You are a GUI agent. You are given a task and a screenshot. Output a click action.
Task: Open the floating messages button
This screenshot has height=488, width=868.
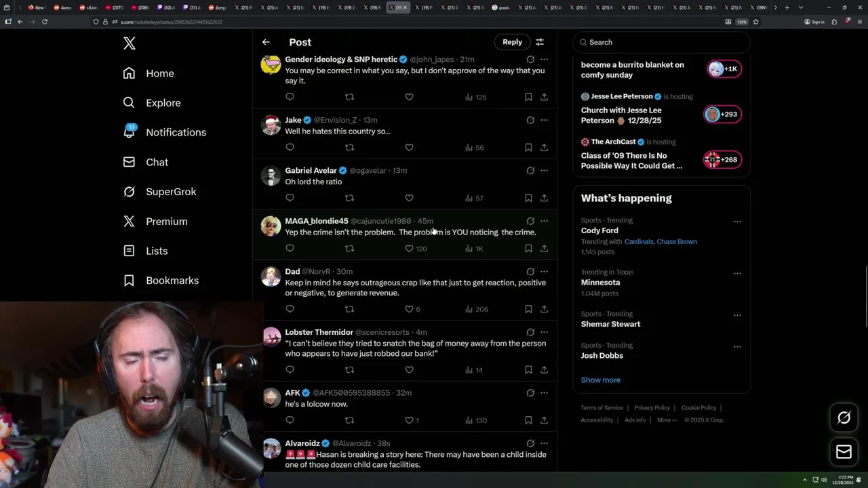point(844,452)
